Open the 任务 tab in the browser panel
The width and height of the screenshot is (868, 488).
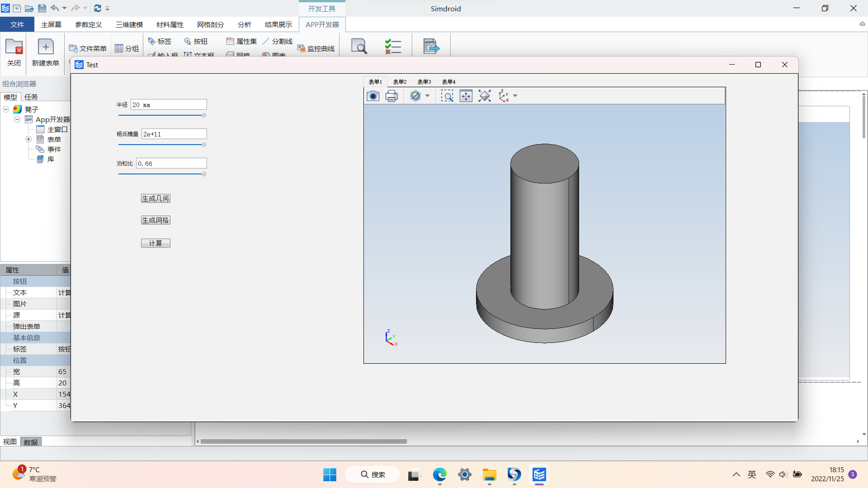(31, 97)
